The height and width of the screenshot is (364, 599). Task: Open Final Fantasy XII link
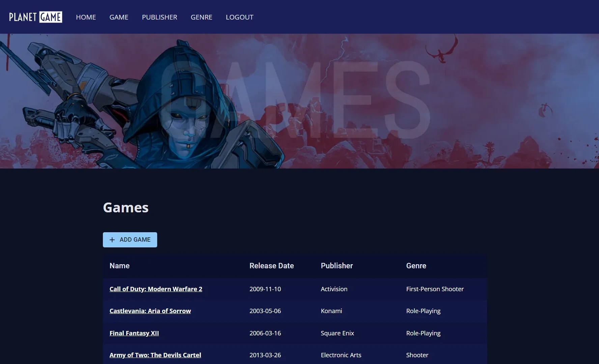tap(134, 333)
